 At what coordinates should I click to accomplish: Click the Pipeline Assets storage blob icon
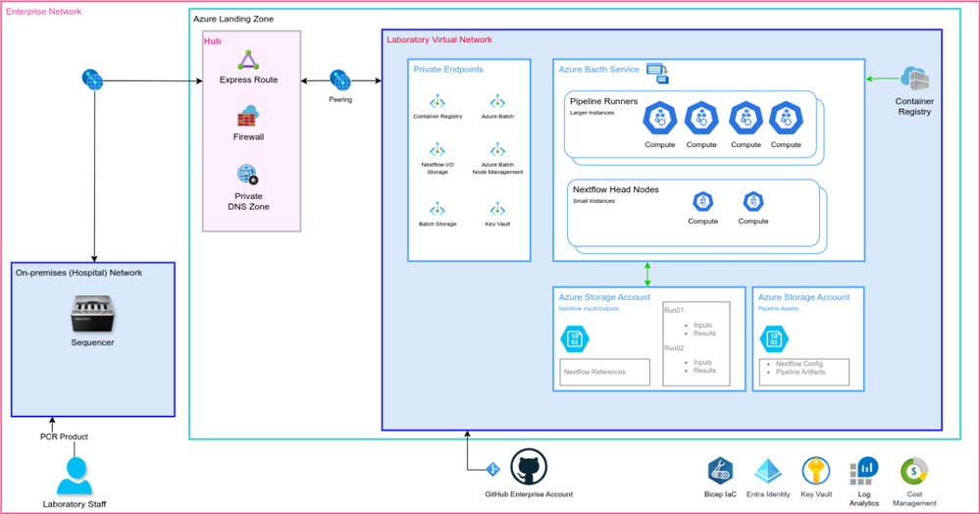pyautogui.click(x=774, y=339)
